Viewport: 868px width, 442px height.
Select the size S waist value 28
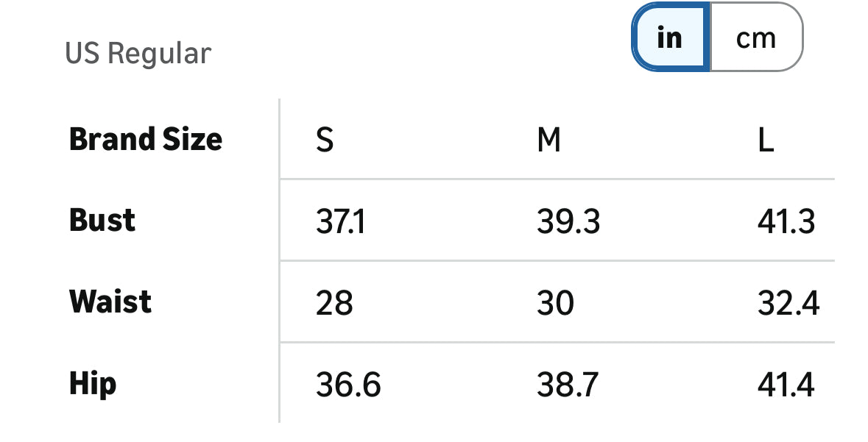pos(334,303)
